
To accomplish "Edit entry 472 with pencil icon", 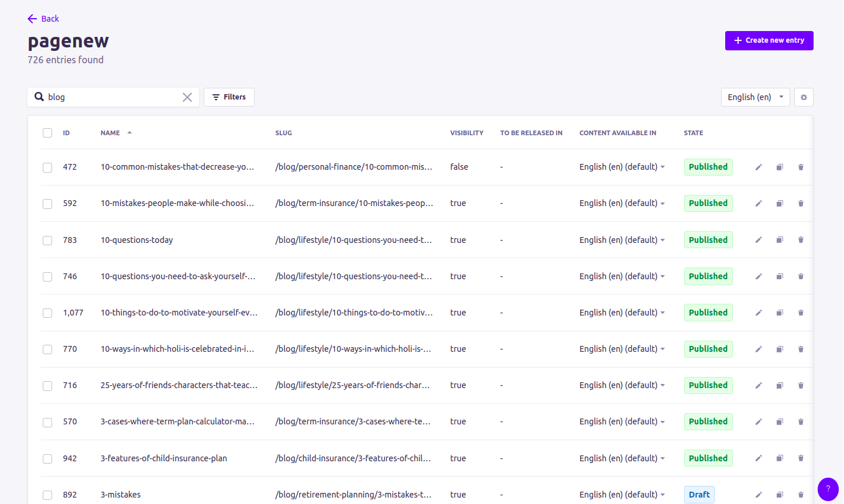I will pyautogui.click(x=759, y=167).
